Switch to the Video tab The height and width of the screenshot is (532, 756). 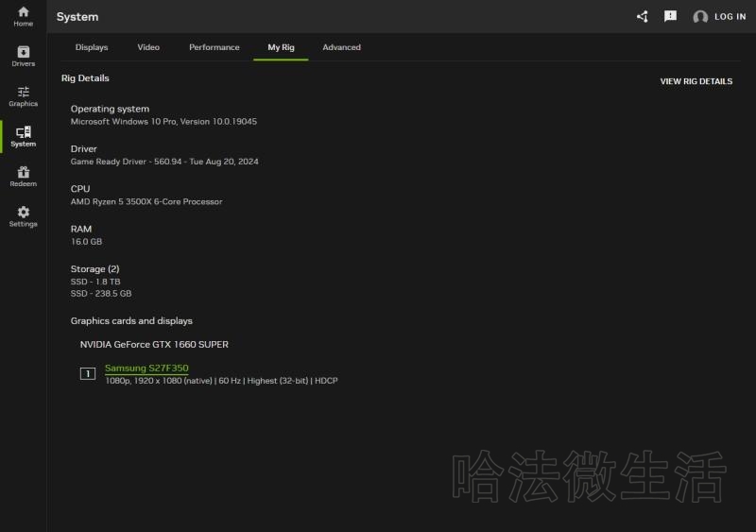pos(148,47)
